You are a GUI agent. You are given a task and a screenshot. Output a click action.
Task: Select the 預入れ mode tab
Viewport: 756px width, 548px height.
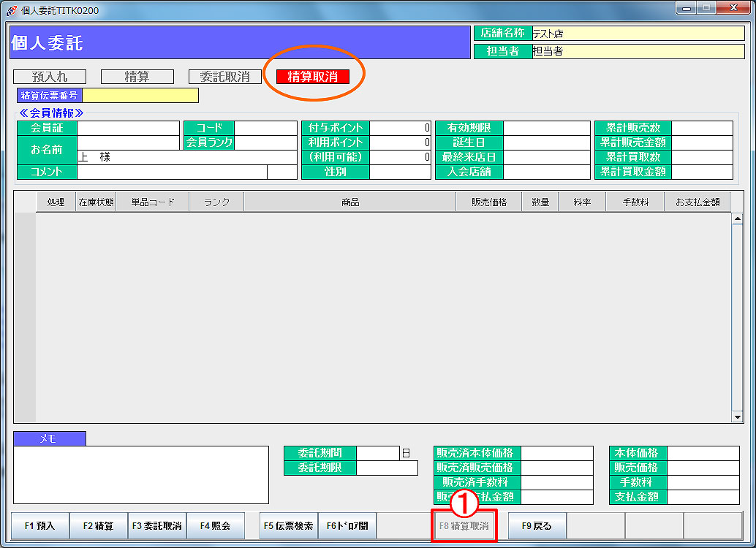point(50,77)
